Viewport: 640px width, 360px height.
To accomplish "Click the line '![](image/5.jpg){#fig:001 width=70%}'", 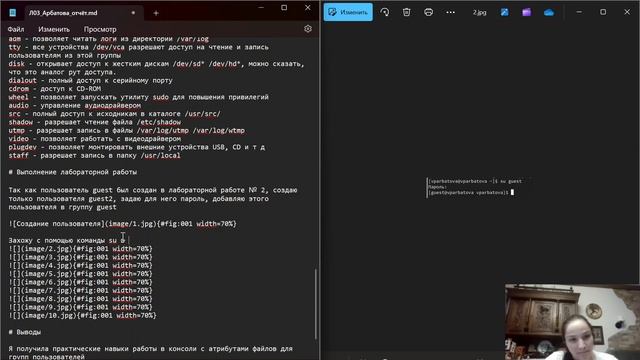I will tap(80, 273).
